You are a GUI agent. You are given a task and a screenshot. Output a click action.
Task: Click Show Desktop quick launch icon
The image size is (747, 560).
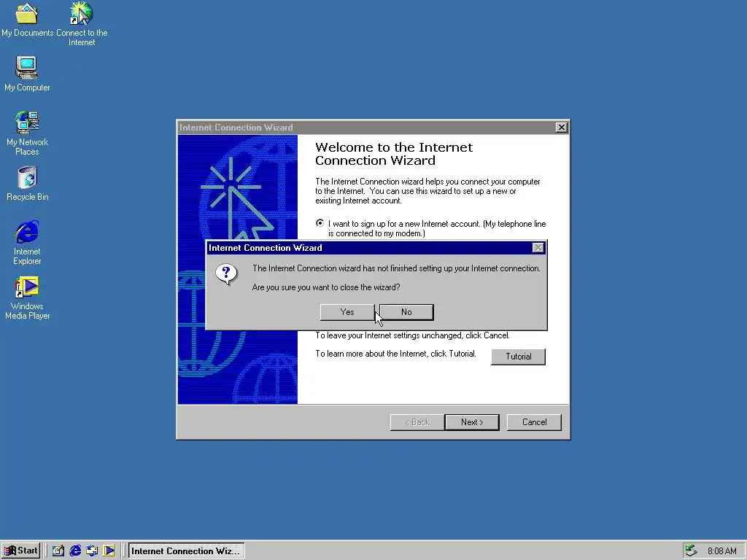click(58, 551)
